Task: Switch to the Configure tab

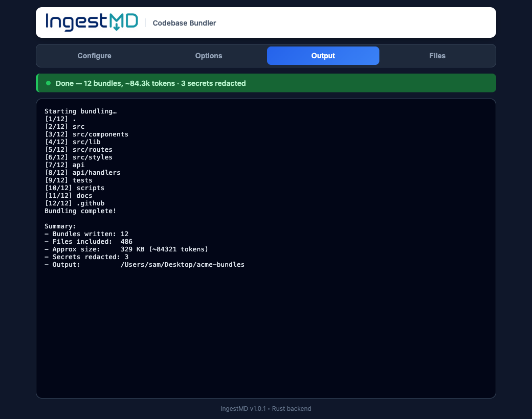Action: (94, 56)
